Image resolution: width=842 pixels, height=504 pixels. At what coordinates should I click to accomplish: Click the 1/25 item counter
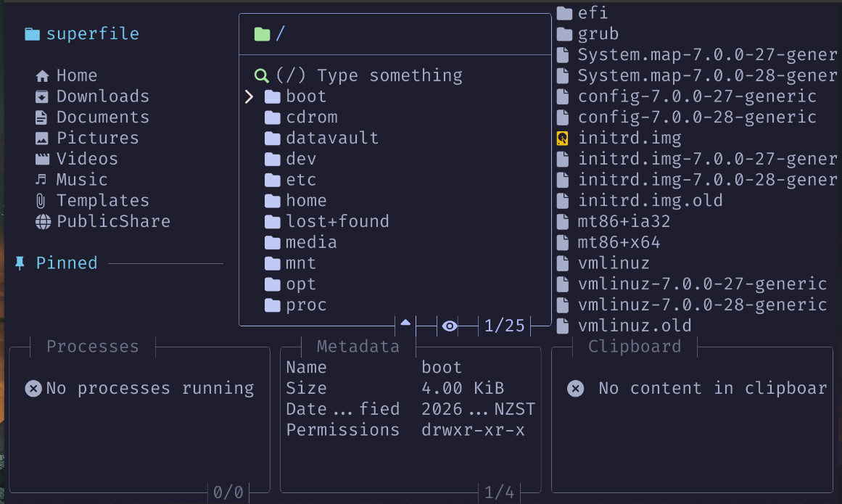(x=504, y=326)
